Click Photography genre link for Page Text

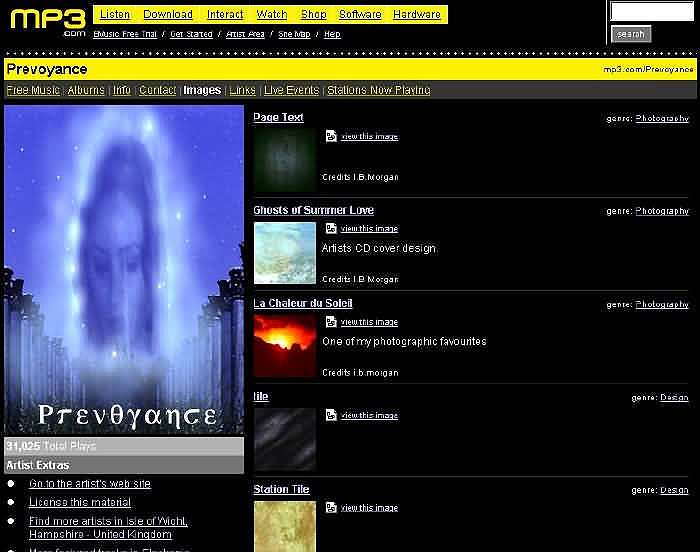coord(662,118)
